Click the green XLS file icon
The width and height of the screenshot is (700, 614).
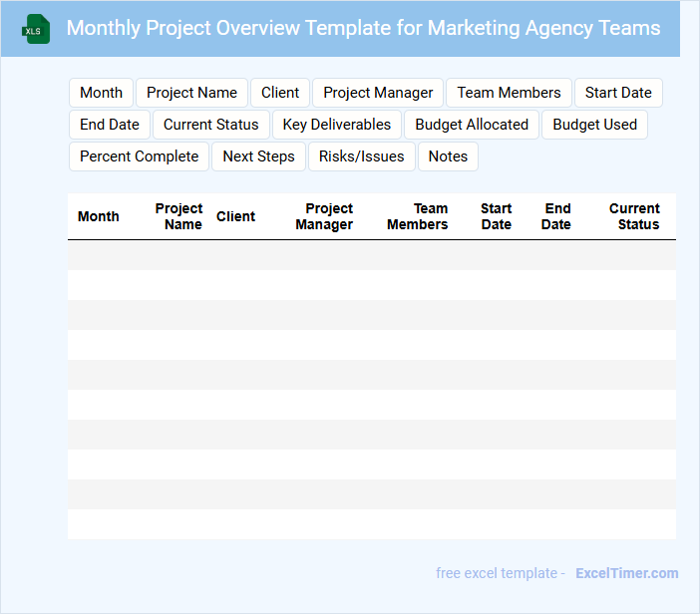coord(36,29)
